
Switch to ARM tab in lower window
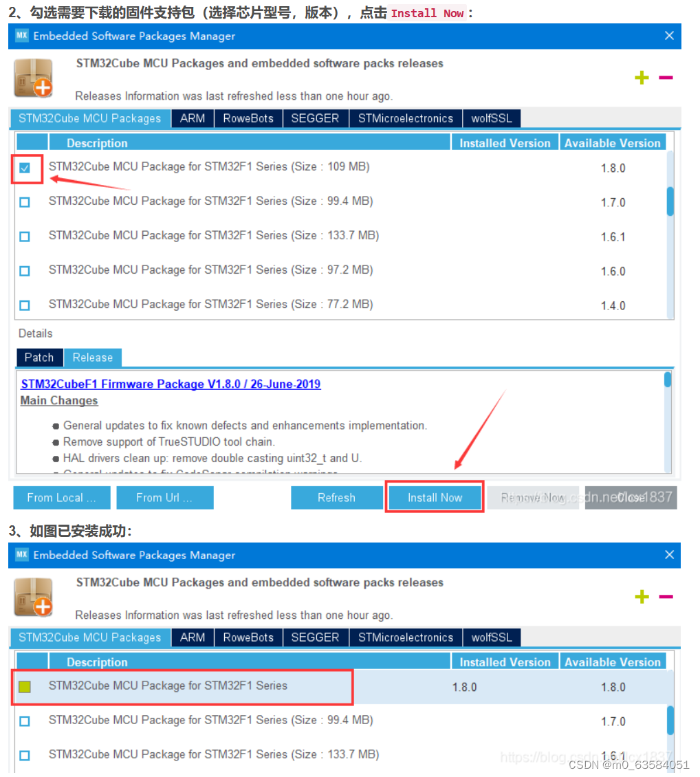pos(193,637)
